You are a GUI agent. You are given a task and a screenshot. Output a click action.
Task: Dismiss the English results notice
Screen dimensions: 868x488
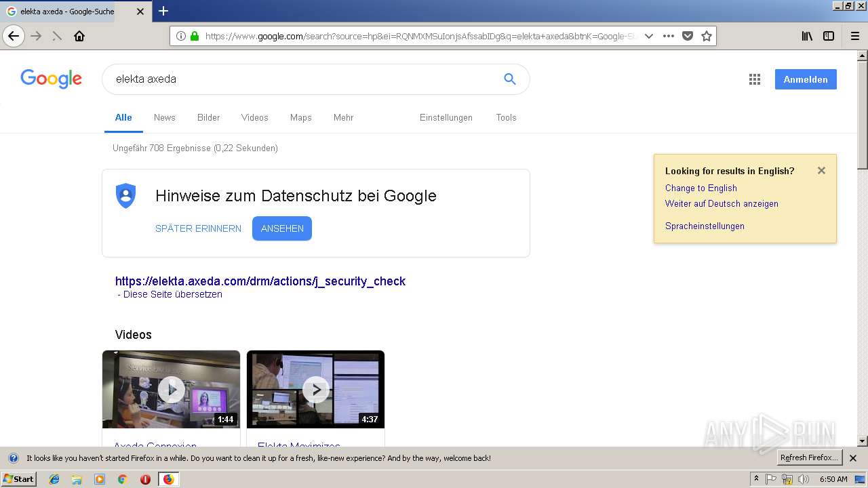[x=821, y=171]
